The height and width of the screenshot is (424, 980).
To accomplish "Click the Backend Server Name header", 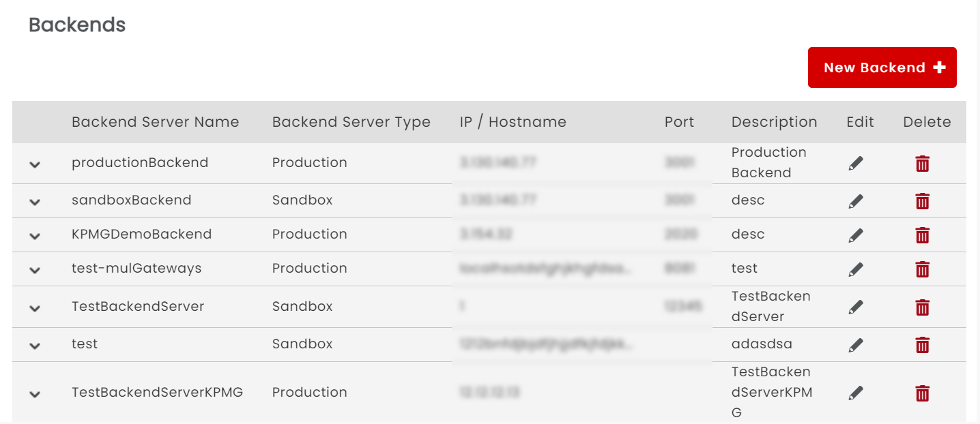I will [x=156, y=122].
